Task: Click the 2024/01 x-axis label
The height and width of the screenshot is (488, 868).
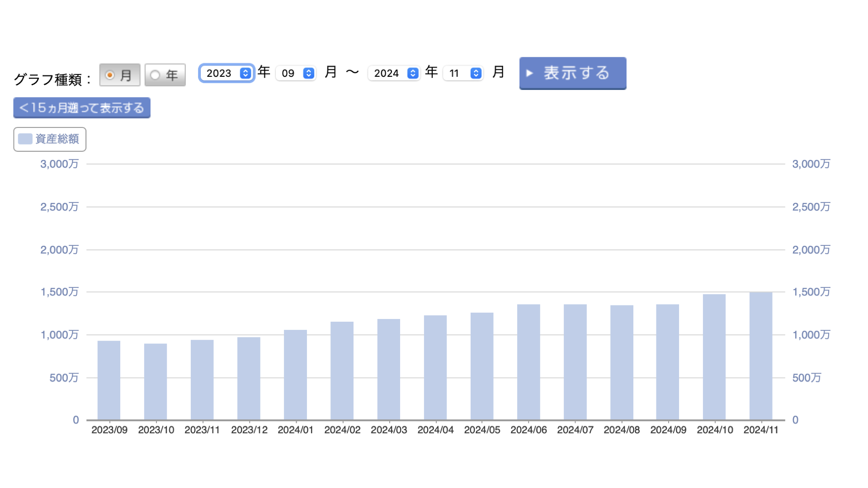Action: click(296, 430)
